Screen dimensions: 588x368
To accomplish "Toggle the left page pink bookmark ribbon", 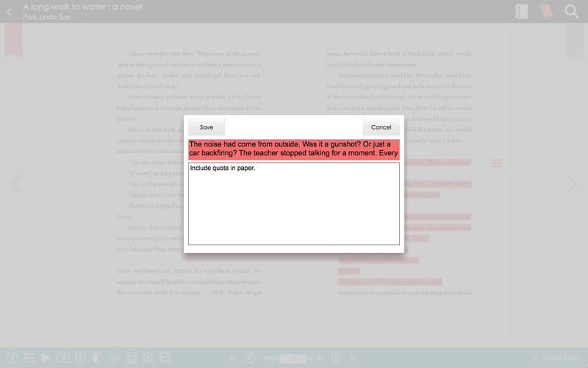I will (x=13, y=39).
